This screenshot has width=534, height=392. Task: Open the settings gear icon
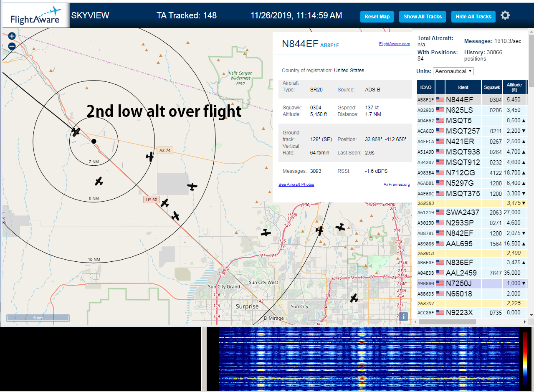point(505,16)
